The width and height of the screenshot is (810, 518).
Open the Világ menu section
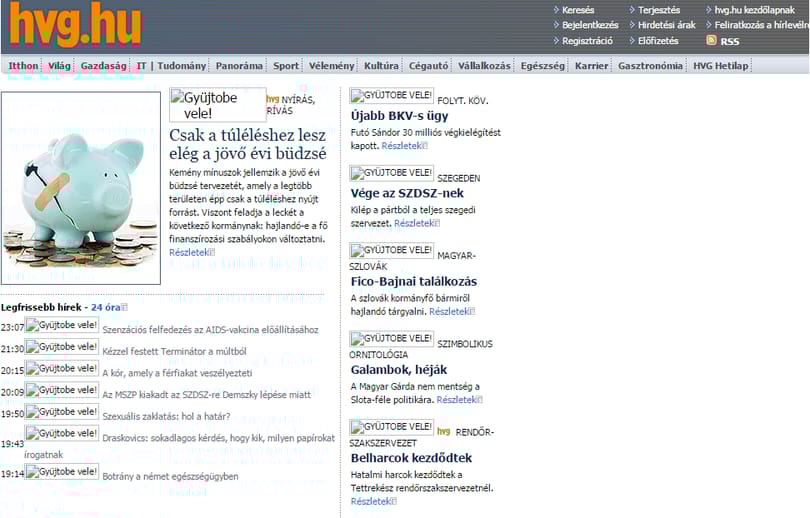[59, 66]
